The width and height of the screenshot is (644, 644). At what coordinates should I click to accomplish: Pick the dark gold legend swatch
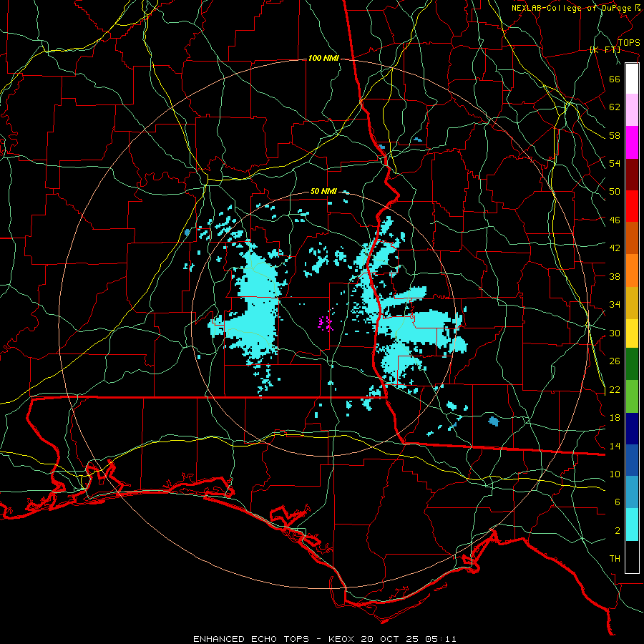pos(632,302)
